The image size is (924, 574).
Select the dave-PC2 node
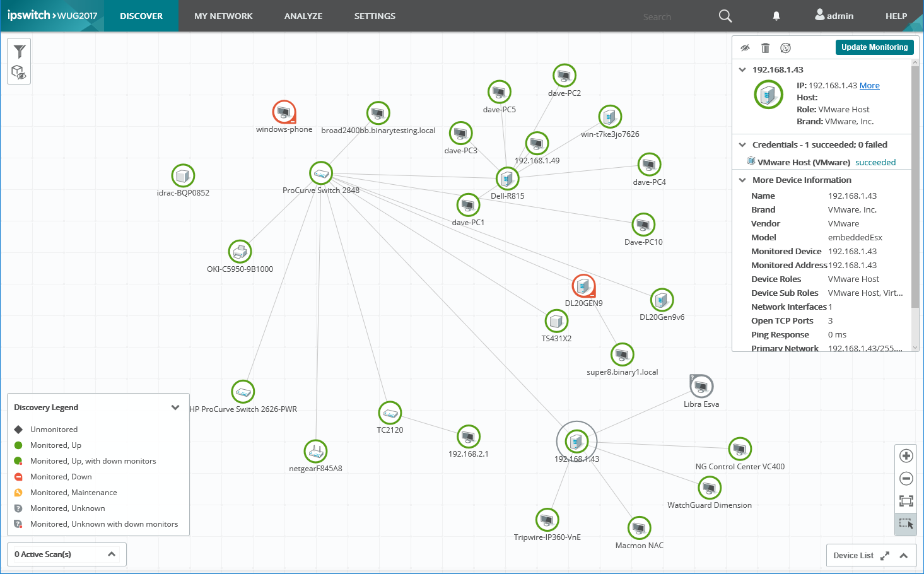click(564, 76)
